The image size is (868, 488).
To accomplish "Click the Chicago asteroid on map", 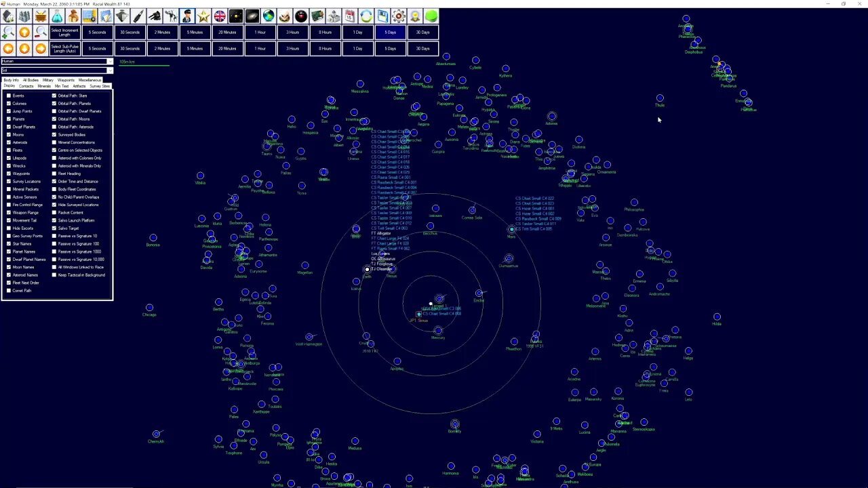I will pos(149,308).
